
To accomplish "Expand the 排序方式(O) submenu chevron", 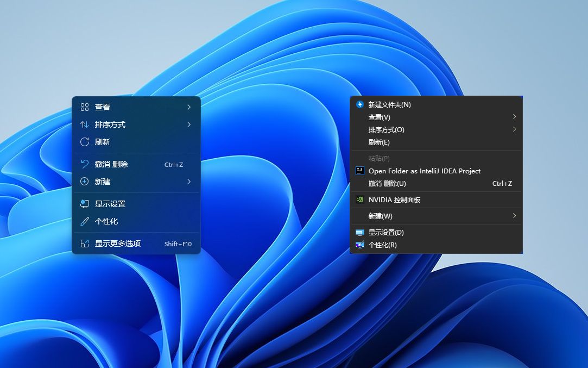I will tap(515, 129).
